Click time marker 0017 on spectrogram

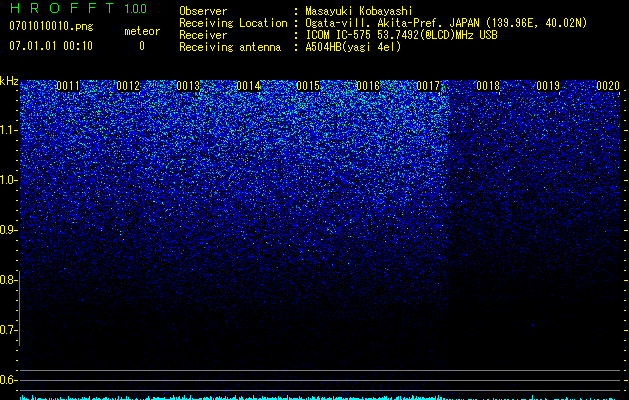pos(428,86)
